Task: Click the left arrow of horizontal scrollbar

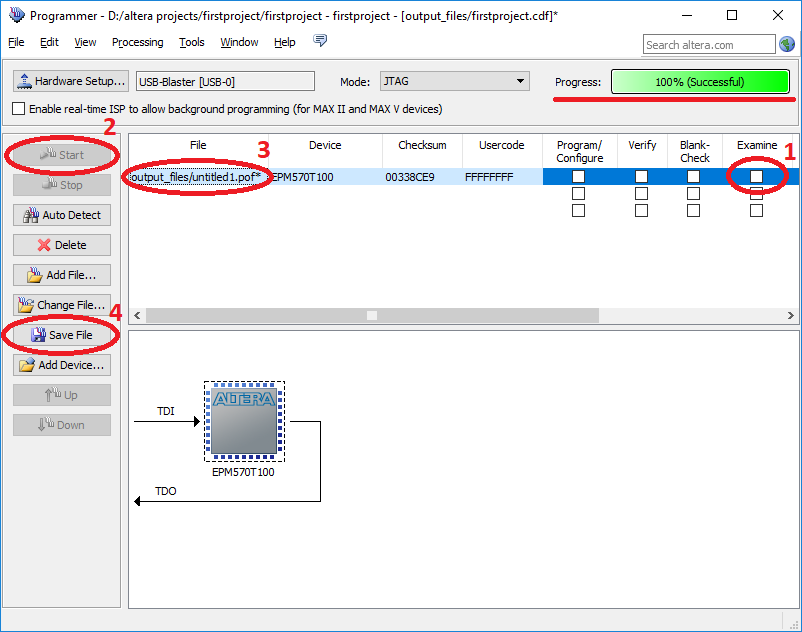Action: coord(137,315)
